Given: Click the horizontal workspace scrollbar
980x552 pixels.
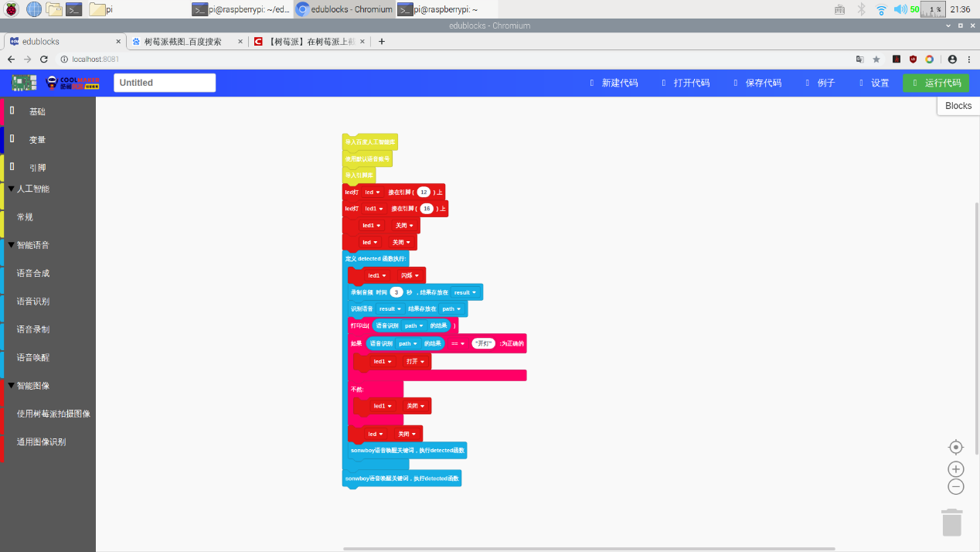Looking at the screenshot, I should point(589,549).
